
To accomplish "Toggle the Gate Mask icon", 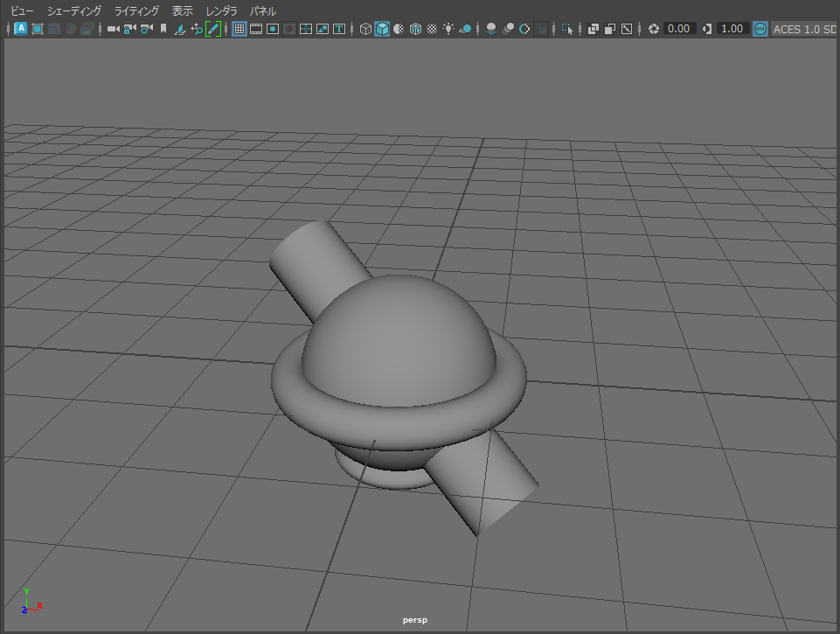I will point(289,29).
